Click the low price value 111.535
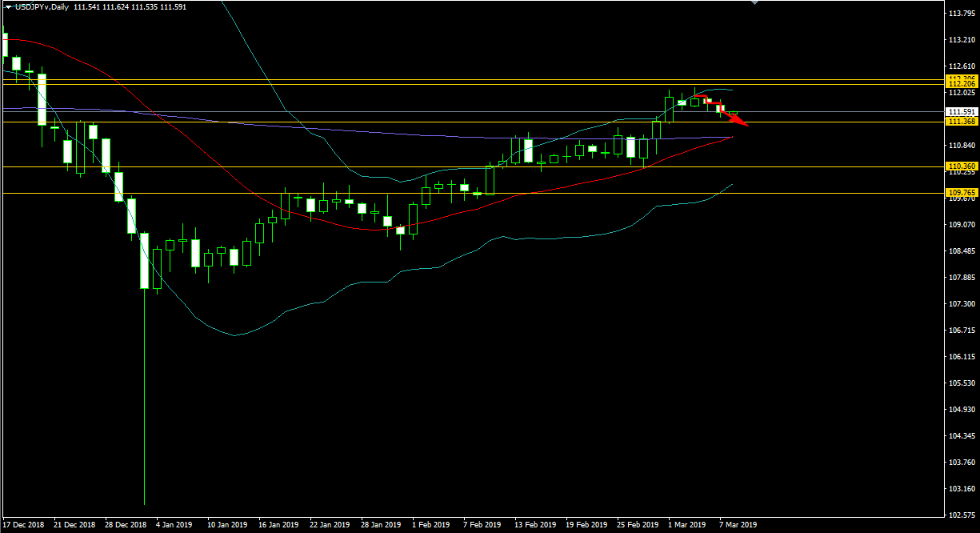The height and width of the screenshot is (533, 980). [x=145, y=6]
